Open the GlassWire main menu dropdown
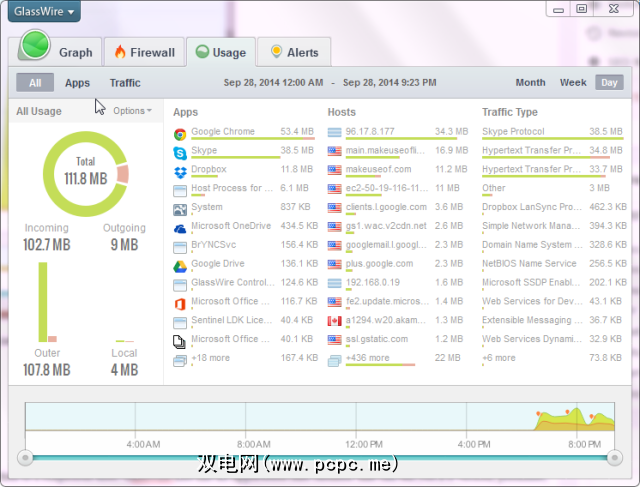Screen dimensions: 640x487 [45, 14]
